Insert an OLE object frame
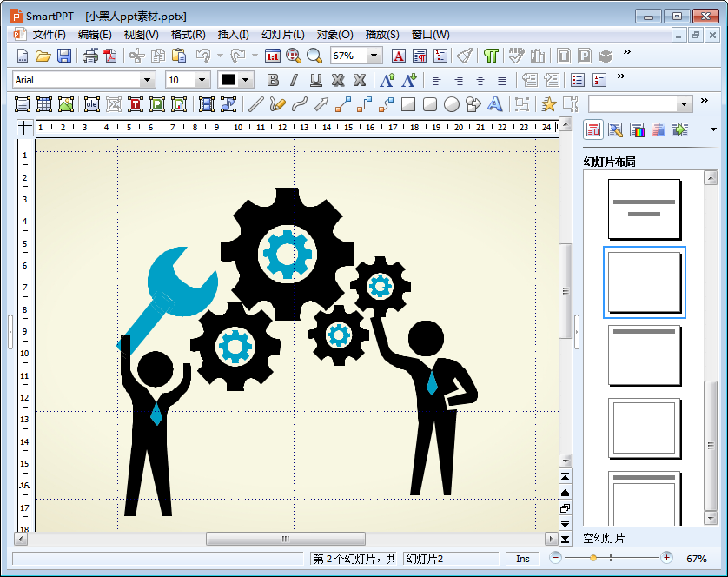The image size is (728, 577). click(x=92, y=104)
